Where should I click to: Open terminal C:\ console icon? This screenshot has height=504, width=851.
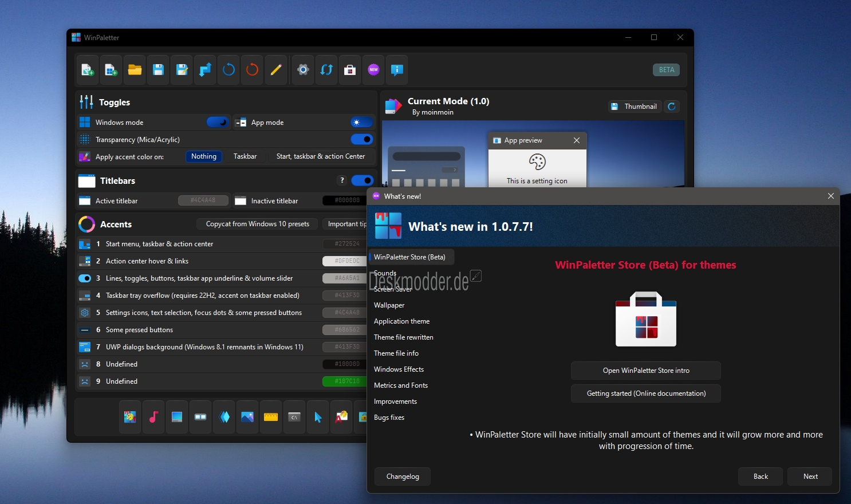point(294,417)
